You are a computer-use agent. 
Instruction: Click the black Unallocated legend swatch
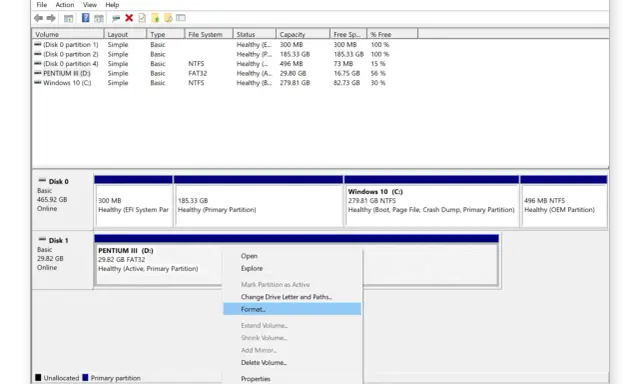tap(38, 377)
